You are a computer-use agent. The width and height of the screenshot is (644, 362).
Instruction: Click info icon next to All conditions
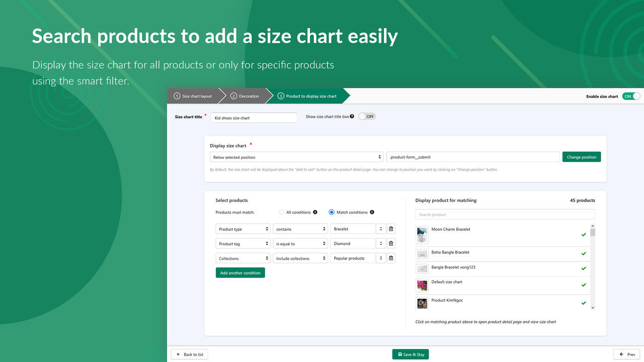[315, 212]
